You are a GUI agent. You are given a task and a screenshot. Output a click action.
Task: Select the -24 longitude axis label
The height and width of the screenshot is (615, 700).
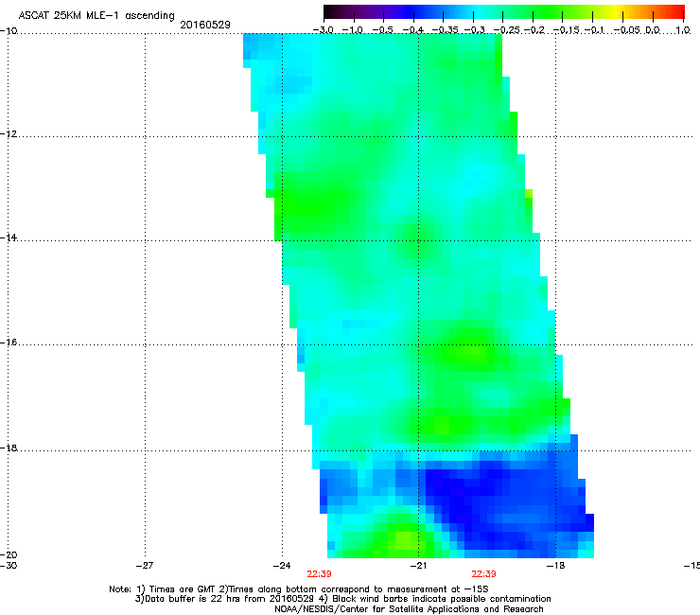click(x=282, y=566)
